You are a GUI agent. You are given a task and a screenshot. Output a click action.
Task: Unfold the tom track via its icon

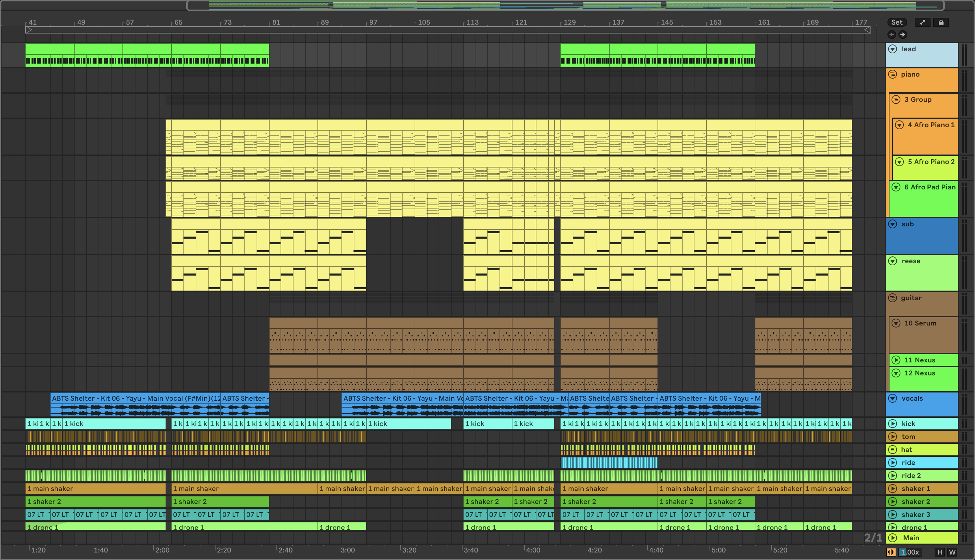(893, 437)
